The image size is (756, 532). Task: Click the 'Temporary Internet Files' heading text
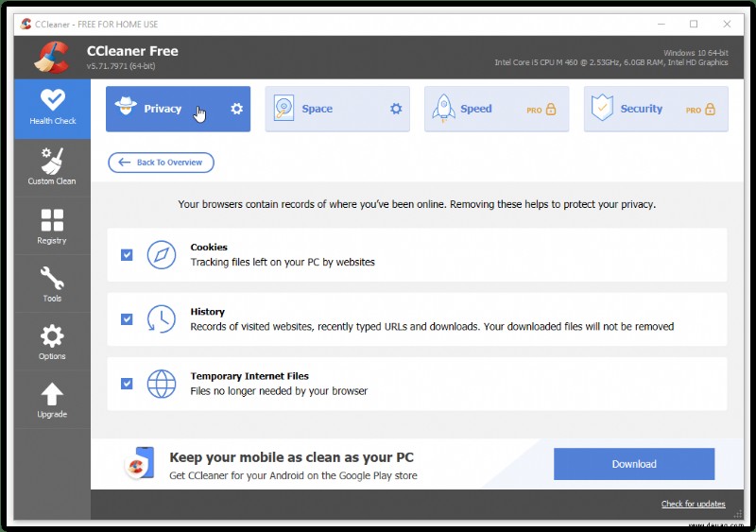pos(249,376)
